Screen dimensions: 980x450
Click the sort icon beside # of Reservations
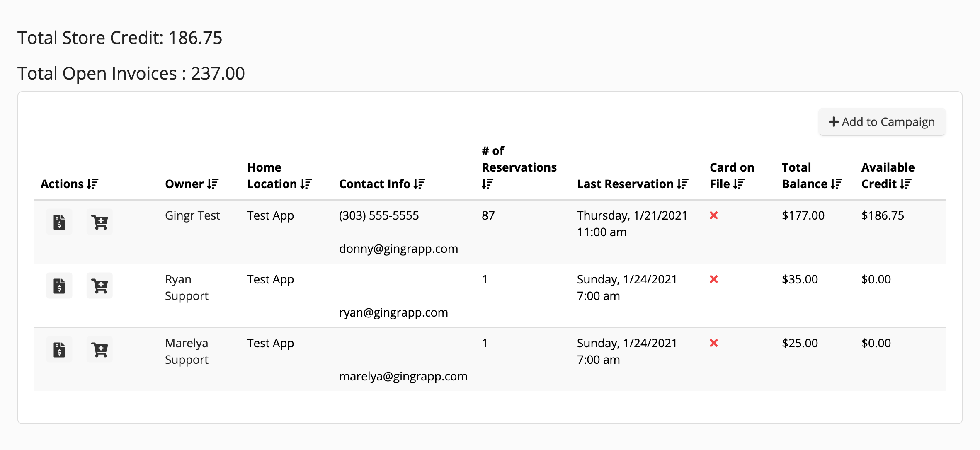point(486,184)
